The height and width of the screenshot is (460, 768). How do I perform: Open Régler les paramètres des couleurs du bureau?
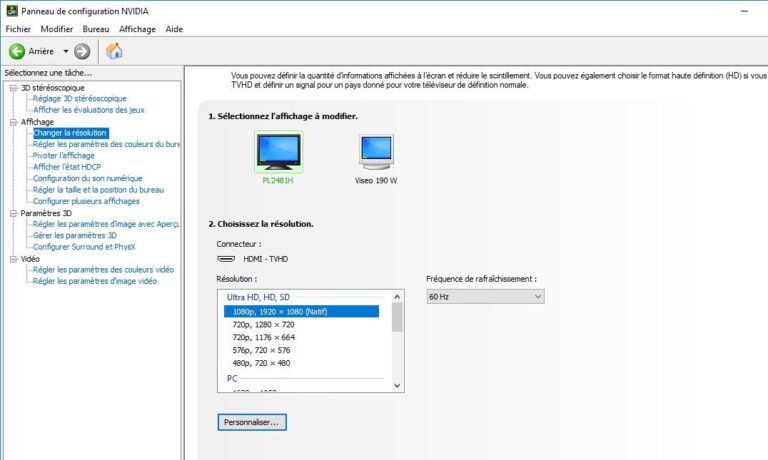[106, 144]
